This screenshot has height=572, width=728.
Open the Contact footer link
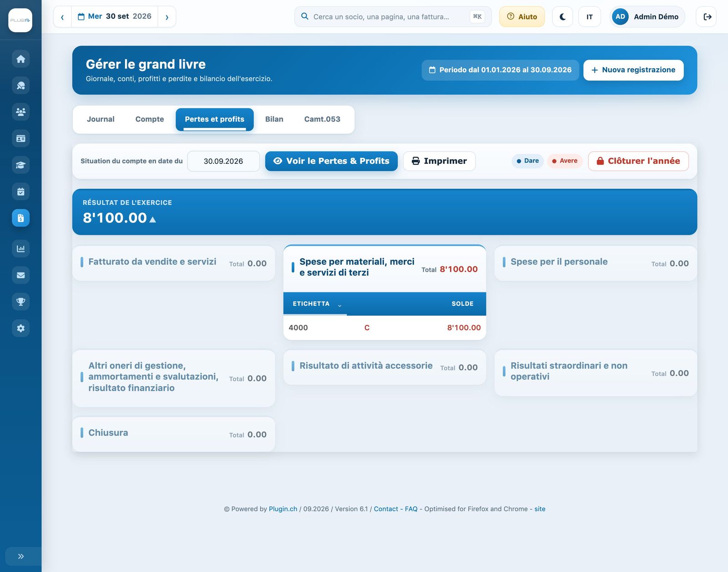point(386,509)
